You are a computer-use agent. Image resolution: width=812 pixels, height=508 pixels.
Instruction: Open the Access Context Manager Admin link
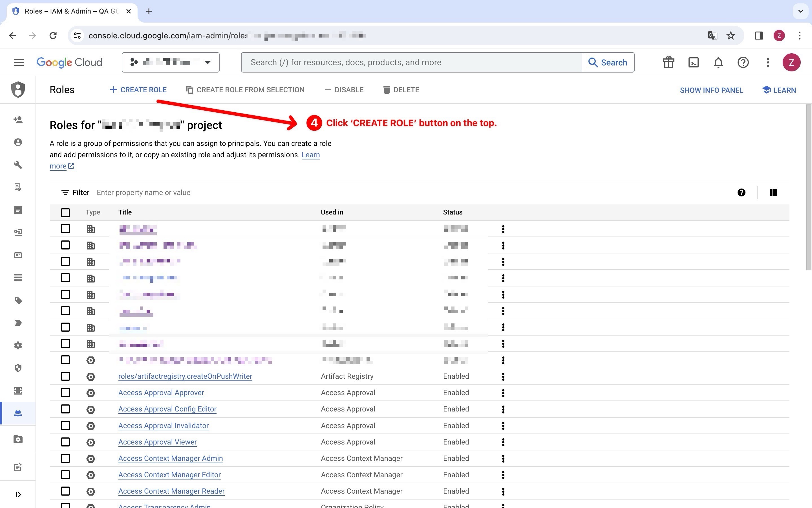click(x=171, y=458)
